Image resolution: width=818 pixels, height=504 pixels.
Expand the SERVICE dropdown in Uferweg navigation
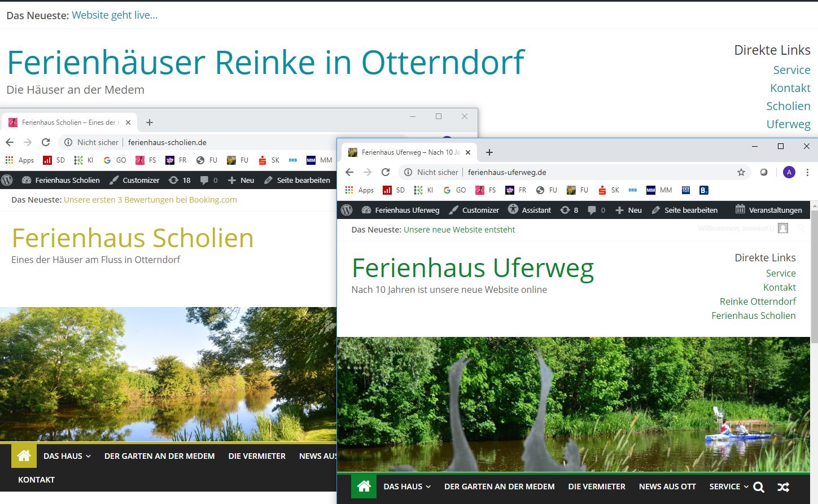(x=729, y=487)
